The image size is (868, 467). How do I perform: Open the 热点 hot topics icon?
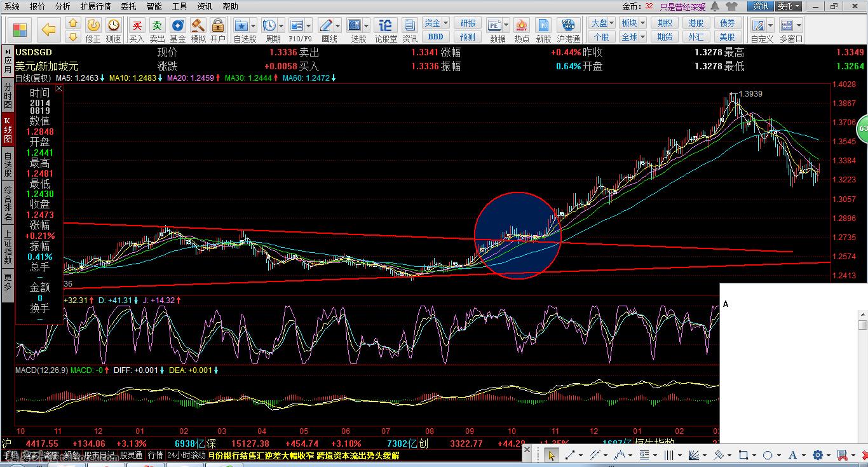pyautogui.click(x=522, y=25)
